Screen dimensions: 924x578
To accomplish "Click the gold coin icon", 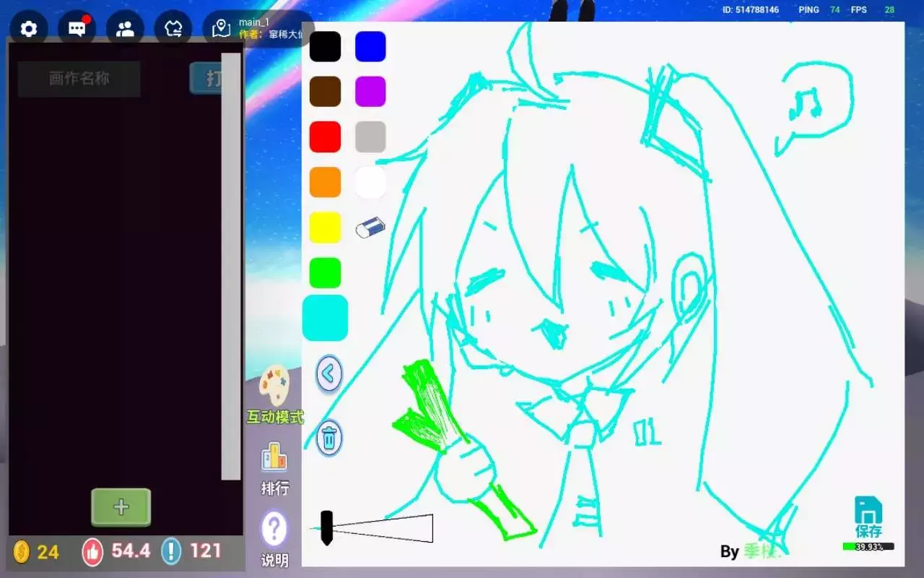I will click(22, 552).
